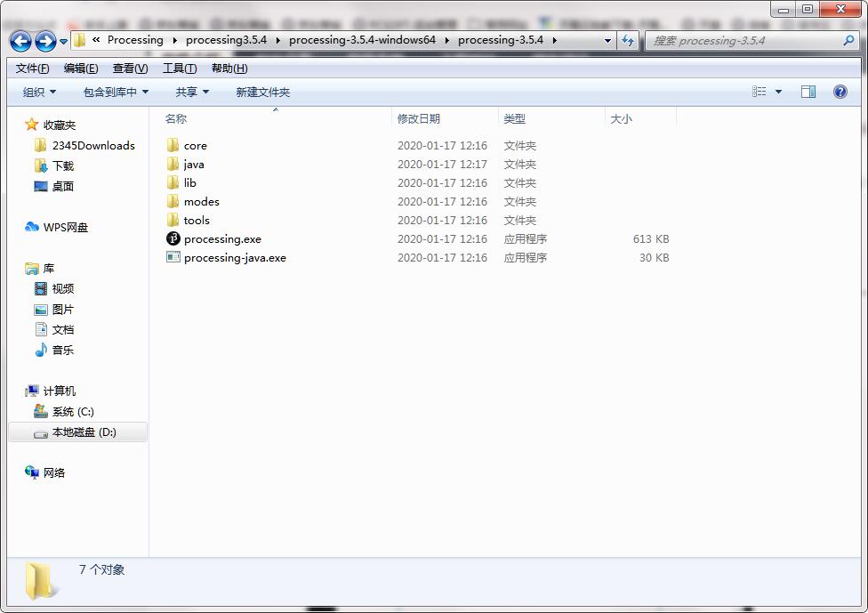Open the 文档 library

point(54,329)
